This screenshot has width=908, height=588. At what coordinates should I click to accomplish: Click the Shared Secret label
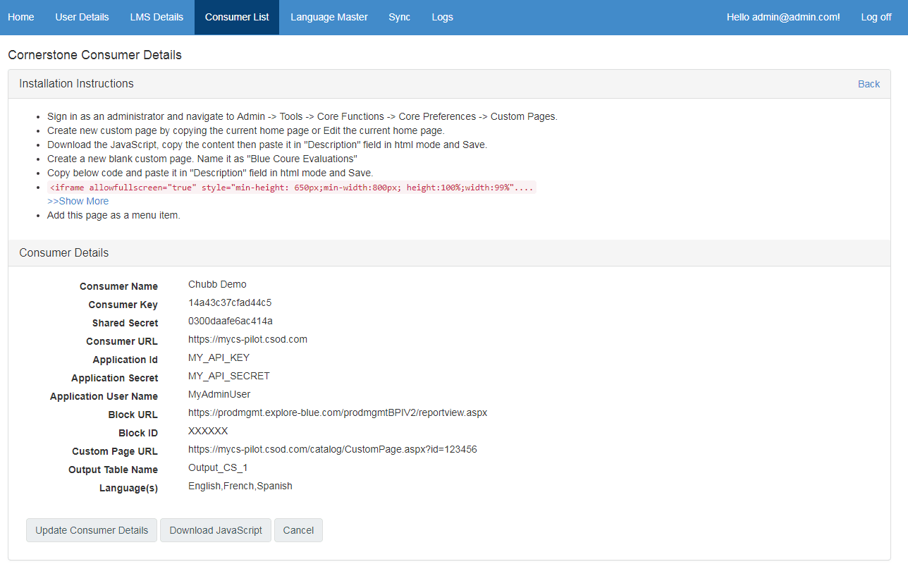125,323
